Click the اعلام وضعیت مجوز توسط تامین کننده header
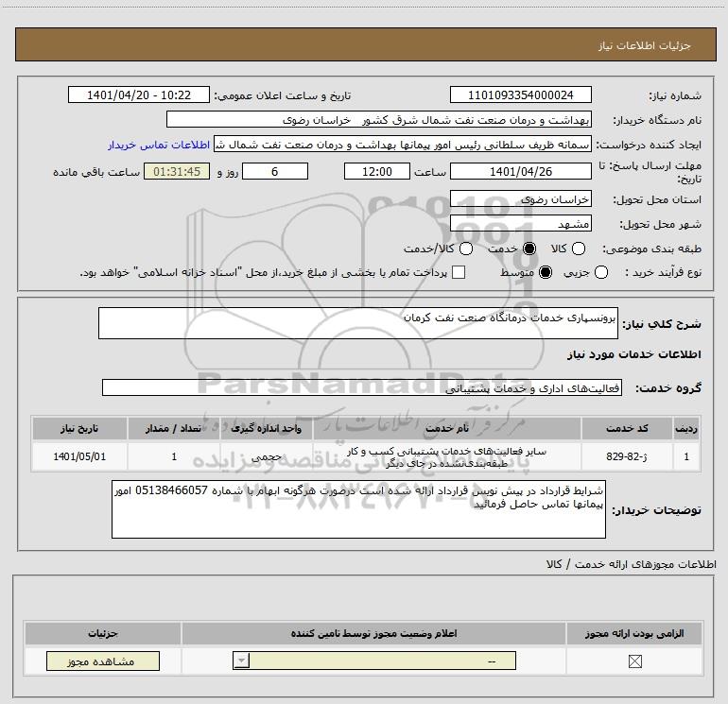Viewport: 728px width, 704px height. pos(373,633)
